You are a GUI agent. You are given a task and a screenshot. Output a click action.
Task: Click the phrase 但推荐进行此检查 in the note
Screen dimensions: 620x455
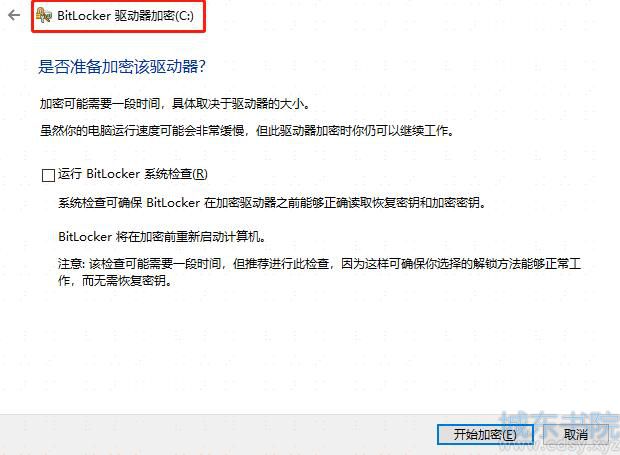point(281,263)
